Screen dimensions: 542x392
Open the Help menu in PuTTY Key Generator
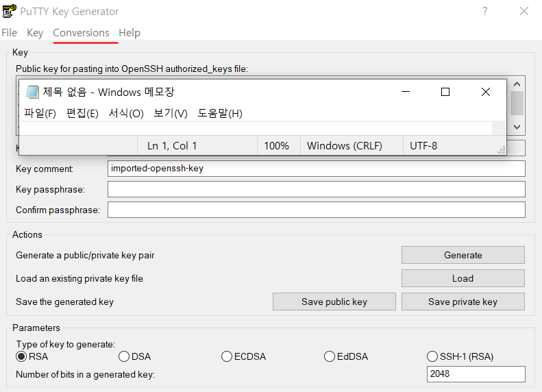point(130,33)
